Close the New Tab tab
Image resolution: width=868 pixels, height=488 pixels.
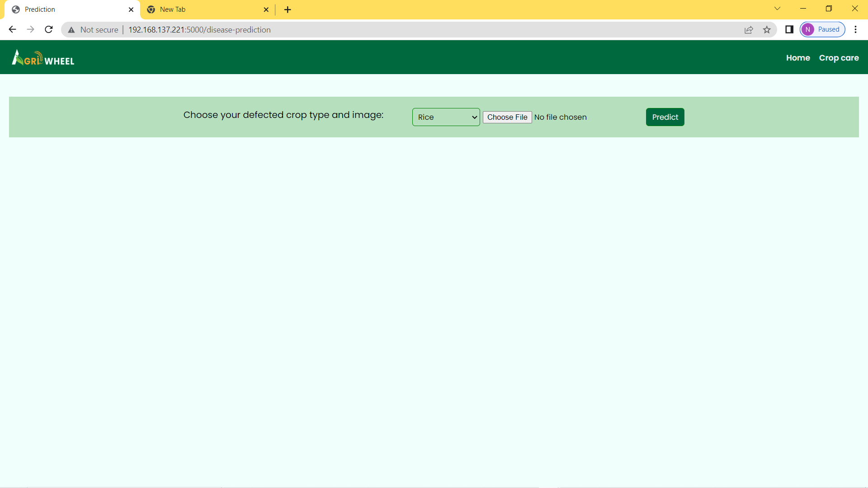click(266, 9)
